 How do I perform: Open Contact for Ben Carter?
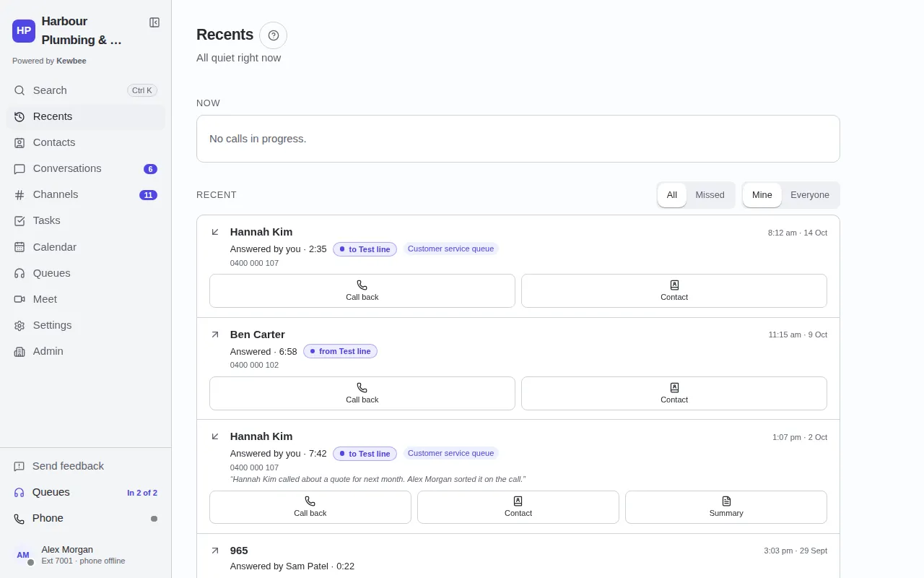(x=674, y=393)
